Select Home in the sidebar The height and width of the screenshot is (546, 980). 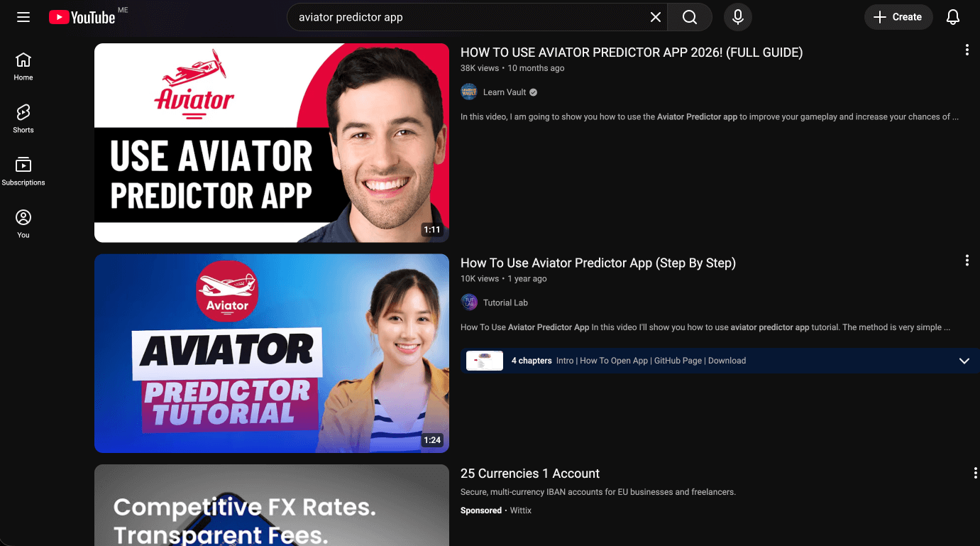click(23, 65)
